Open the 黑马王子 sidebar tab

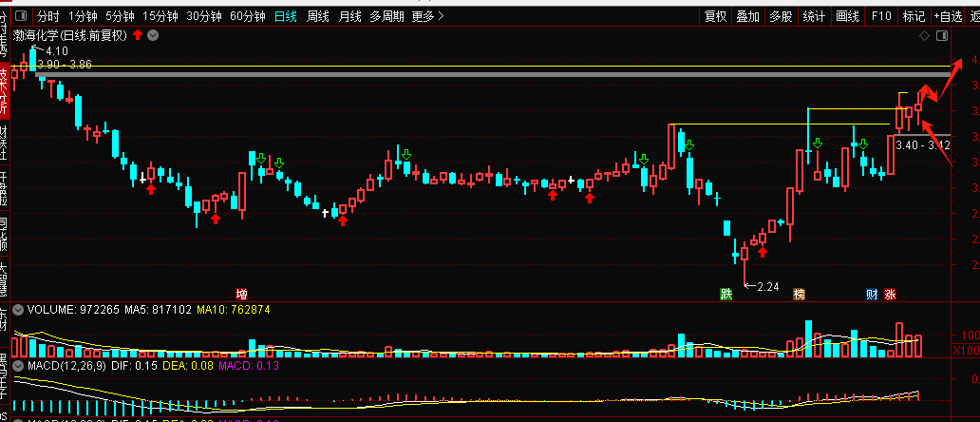tap(4, 377)
